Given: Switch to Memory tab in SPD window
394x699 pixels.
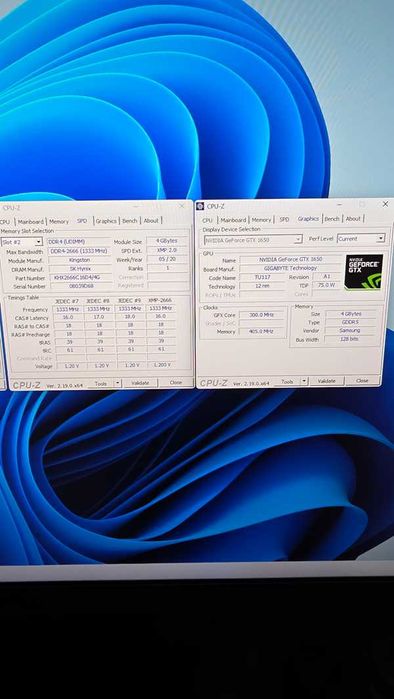Looking at the screenshot, I should click(59, 222).
